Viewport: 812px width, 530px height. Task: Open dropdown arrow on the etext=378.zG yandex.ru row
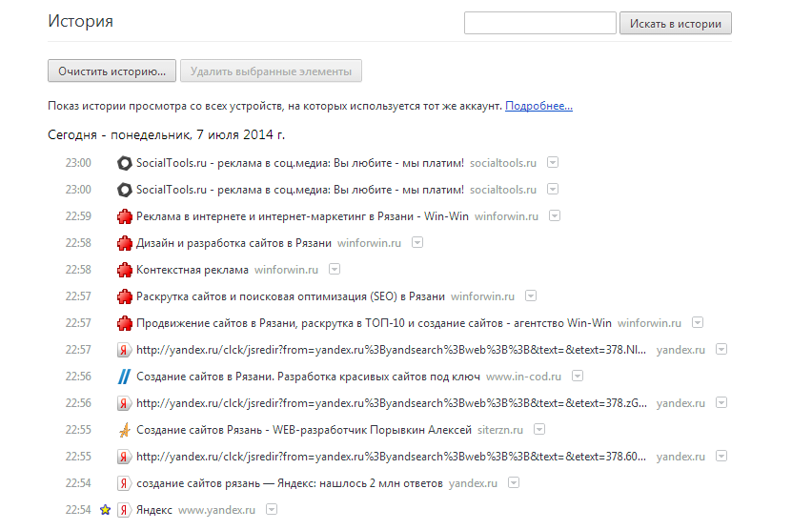pyautogui.click(x=721, y=402)
